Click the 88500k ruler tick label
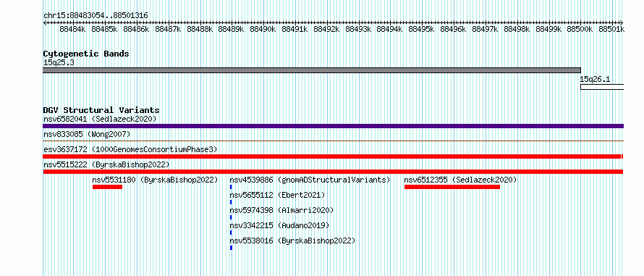Screen dimensions: 644x276 [580, 29]
